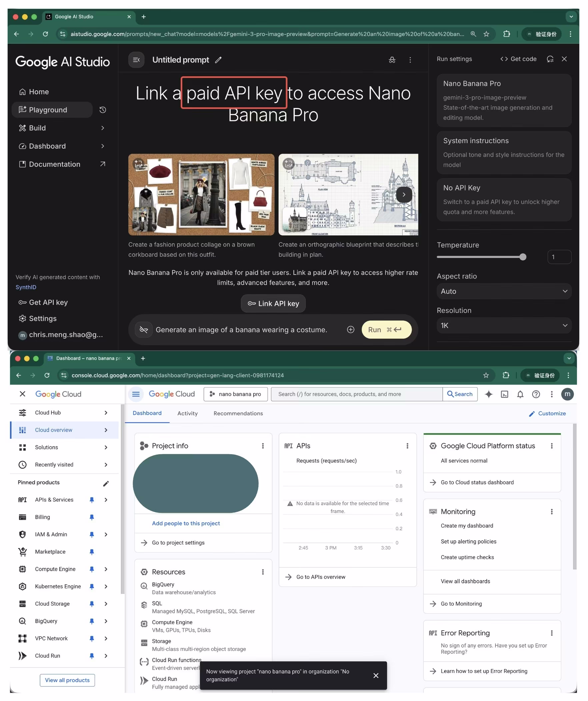The height and width of the screenshot is (701, 588).
Task: Switch to the Recommendations tab
Action: pos(238,413)
